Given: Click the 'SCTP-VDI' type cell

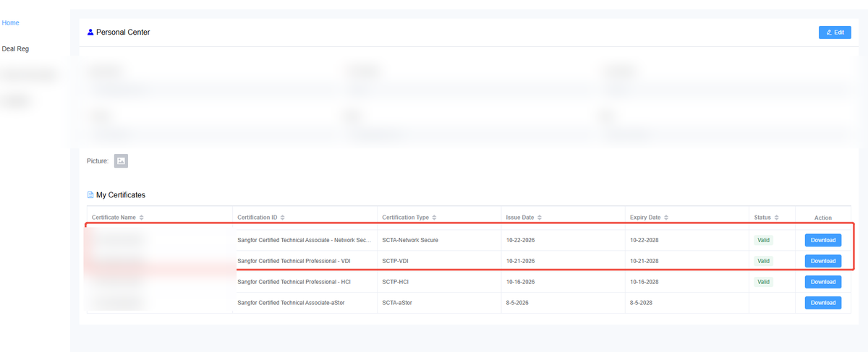Looking at the screenshot, I should coord(395,261).
